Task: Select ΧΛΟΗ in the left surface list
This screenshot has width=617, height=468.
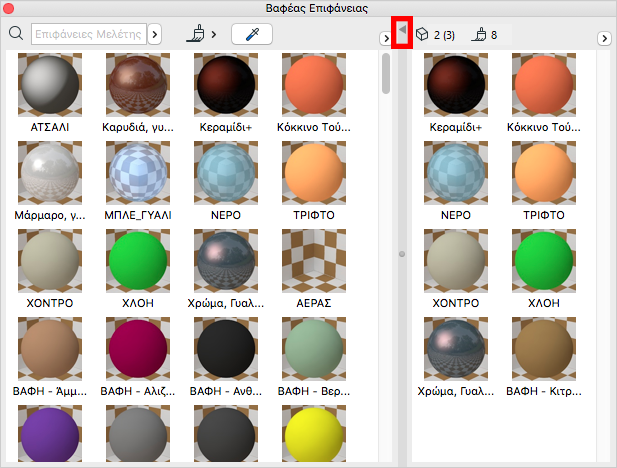Action: coord(138,261)
